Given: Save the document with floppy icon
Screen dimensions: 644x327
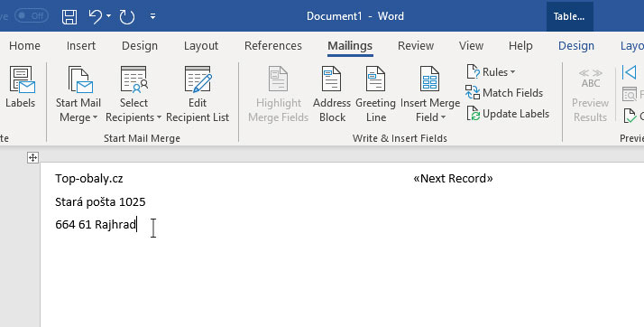Looking at the screenshot, I should coord(69,16).
